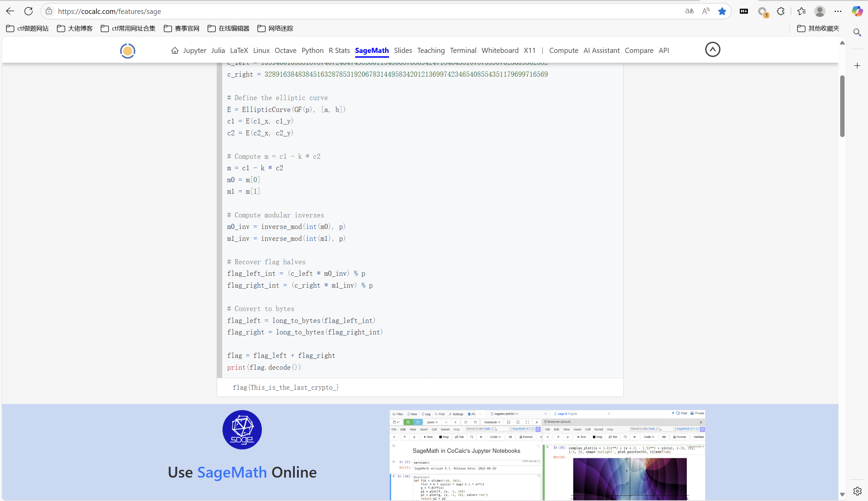Click the page vertical scrollbar thumb
Screen dimensions: 868x501
click(842, 106)
